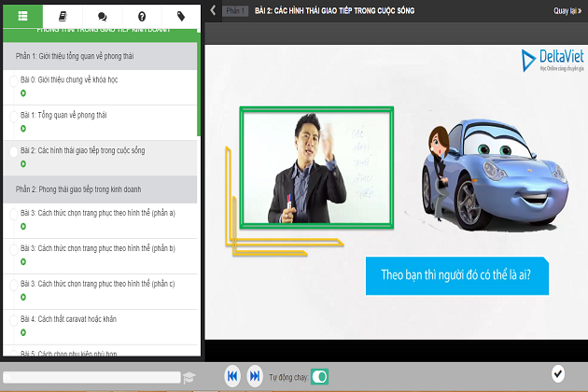Toggle Tự động chạy autoplay switch
The height and width of the screenshot is (392, 588).
320,377
